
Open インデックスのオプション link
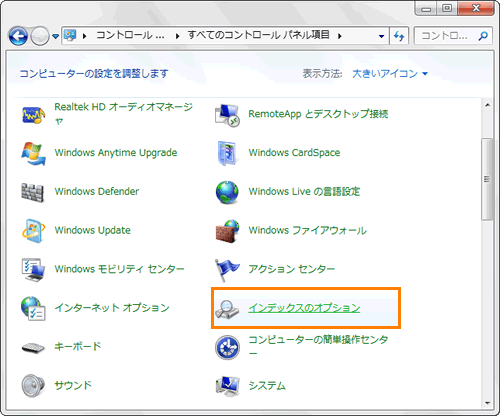click(x=304, y=308)
